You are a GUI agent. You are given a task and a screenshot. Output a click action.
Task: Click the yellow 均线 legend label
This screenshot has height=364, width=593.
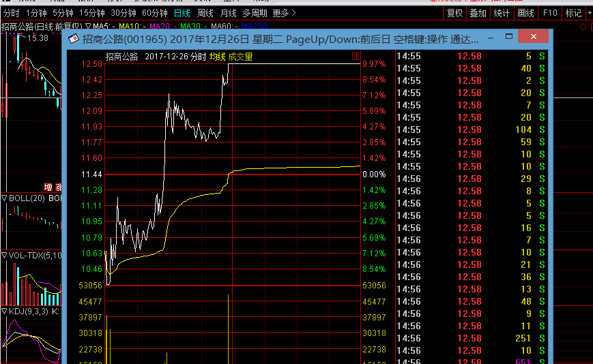[x=218, y=57]
